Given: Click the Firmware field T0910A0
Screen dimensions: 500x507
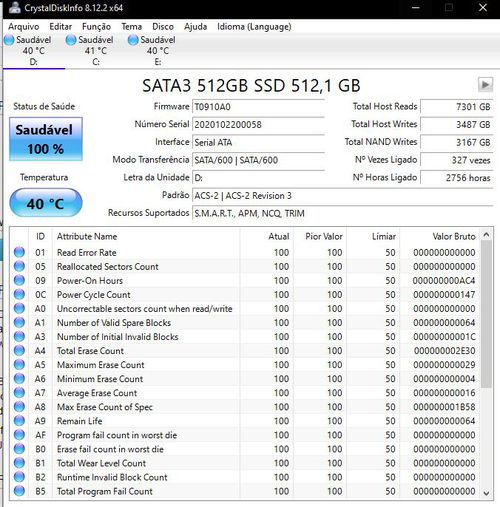Looking at the screenshot, I should tap(258, 107).
